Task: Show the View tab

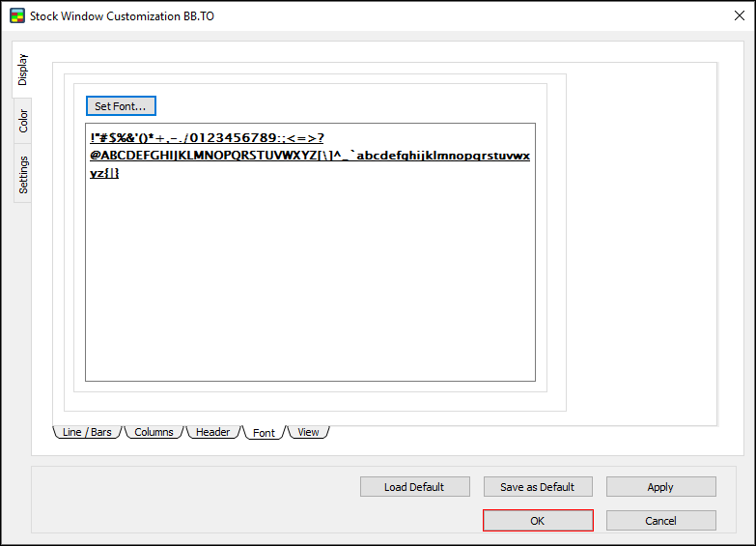Action: coord(308,432)
